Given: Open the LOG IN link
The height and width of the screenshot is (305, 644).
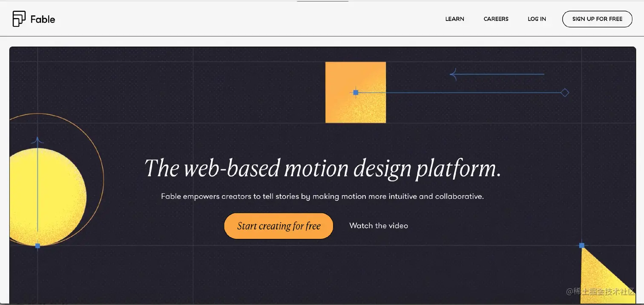Looking at the screenshot, I should (x=537, y=19).
